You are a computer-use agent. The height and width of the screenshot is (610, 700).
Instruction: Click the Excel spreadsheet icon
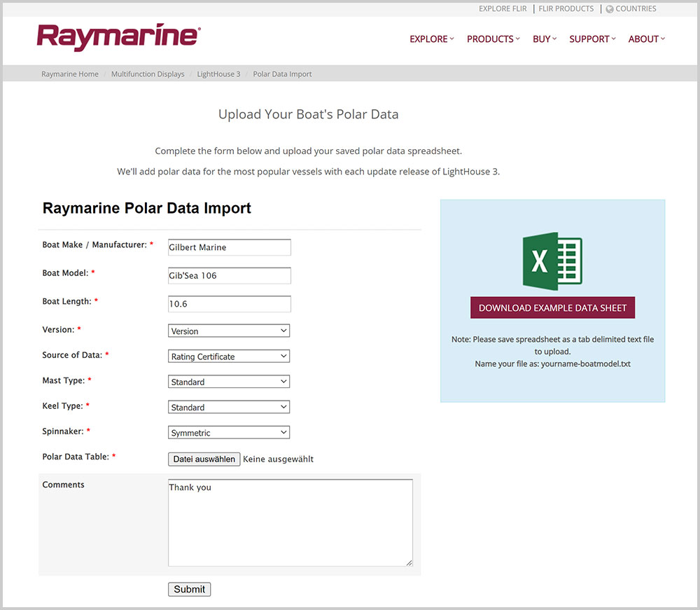[x=552, y=261]
